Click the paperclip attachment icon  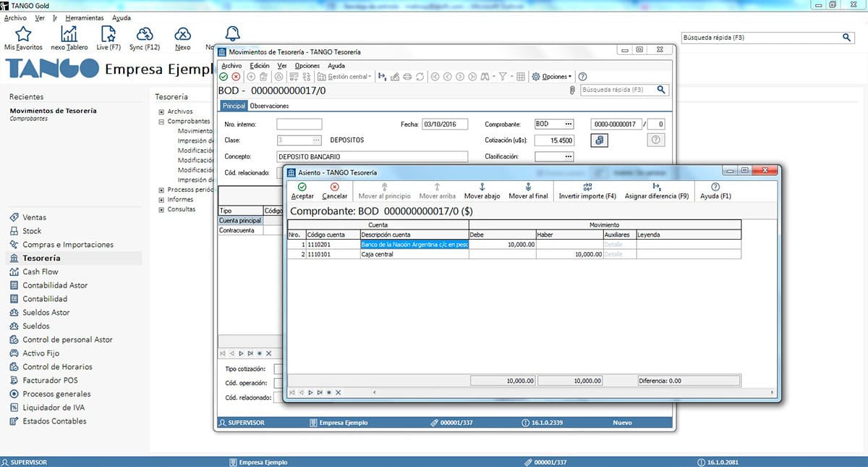571,90
